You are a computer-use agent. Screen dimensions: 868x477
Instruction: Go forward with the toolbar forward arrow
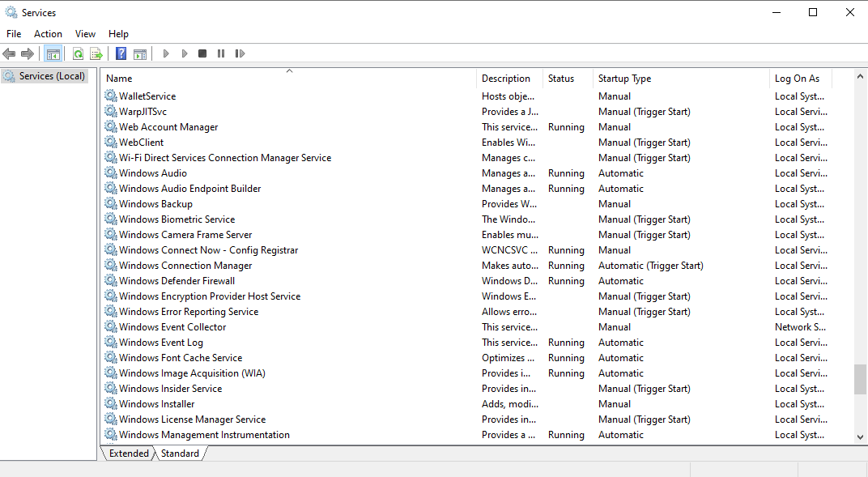point(28,53)
